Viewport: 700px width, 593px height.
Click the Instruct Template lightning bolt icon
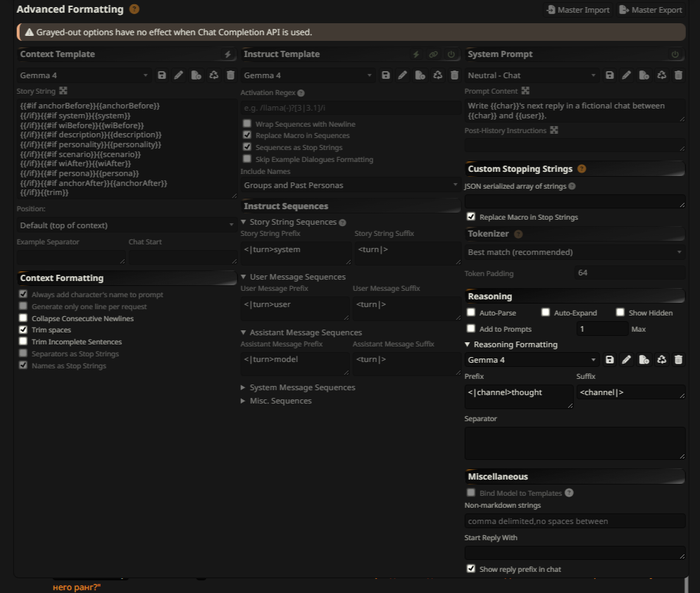coord(416,54)
